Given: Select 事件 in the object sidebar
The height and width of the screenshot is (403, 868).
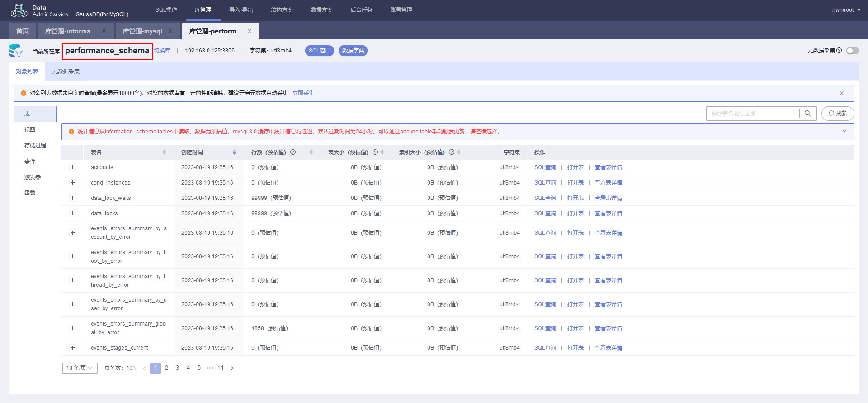Looking at the screenshot, I should click(30, 161).
